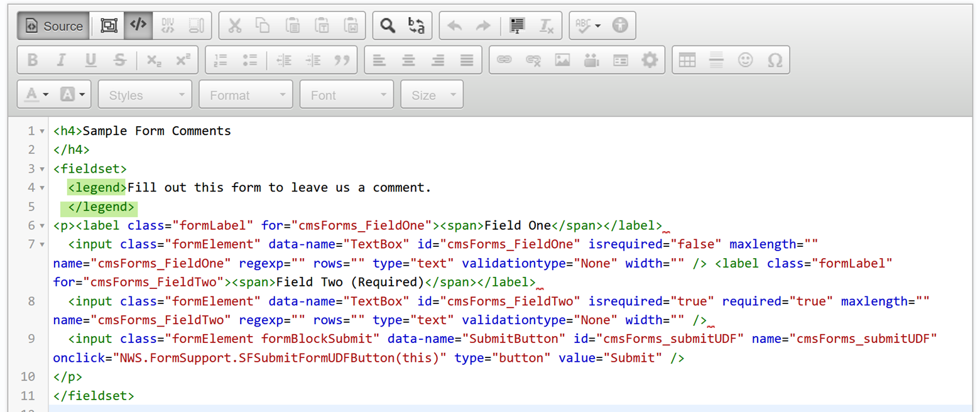The image size is (980, 412).
Task: Collapse the fieldset block at line 3
Action: coord(41,169)
